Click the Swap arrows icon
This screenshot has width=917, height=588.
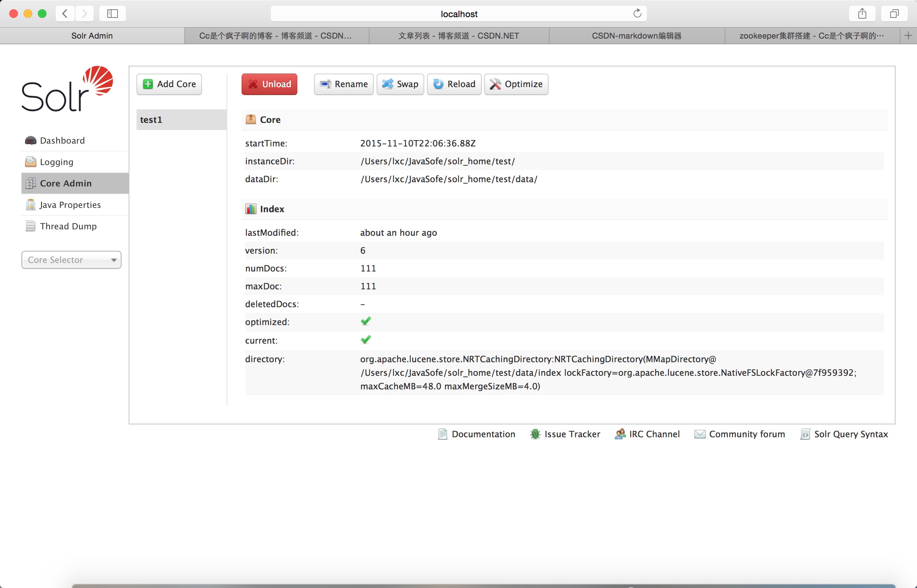pyautogui.click(x=388, y=84)
